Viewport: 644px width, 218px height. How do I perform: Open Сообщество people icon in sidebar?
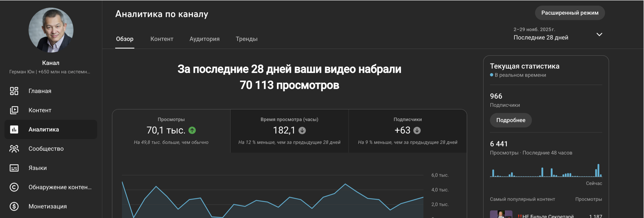[14, 149]
